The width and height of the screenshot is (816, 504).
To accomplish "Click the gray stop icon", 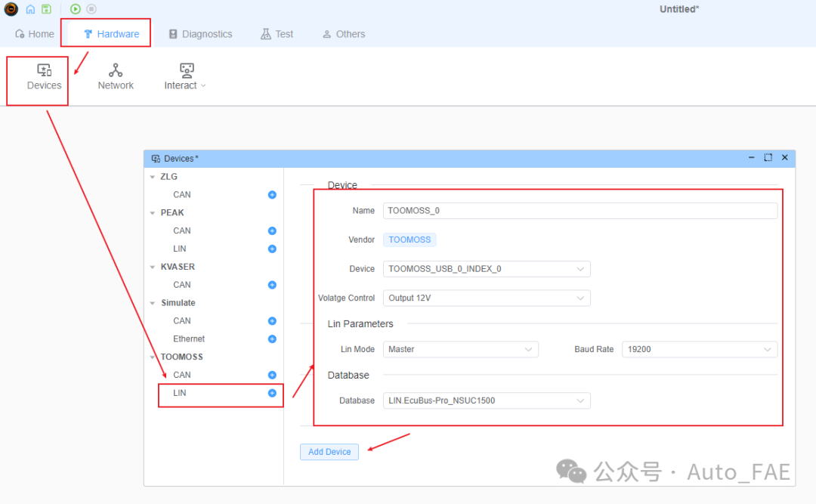I will [x=91, y=9].
